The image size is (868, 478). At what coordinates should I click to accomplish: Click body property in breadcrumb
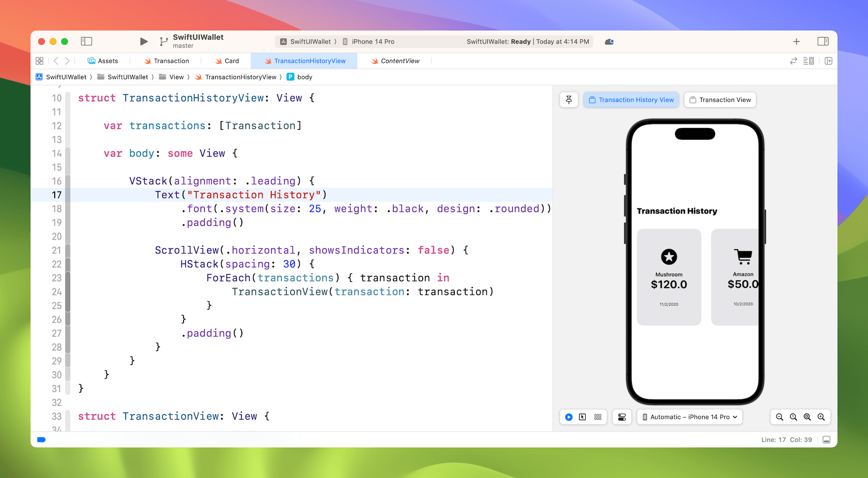pos(300,77)
